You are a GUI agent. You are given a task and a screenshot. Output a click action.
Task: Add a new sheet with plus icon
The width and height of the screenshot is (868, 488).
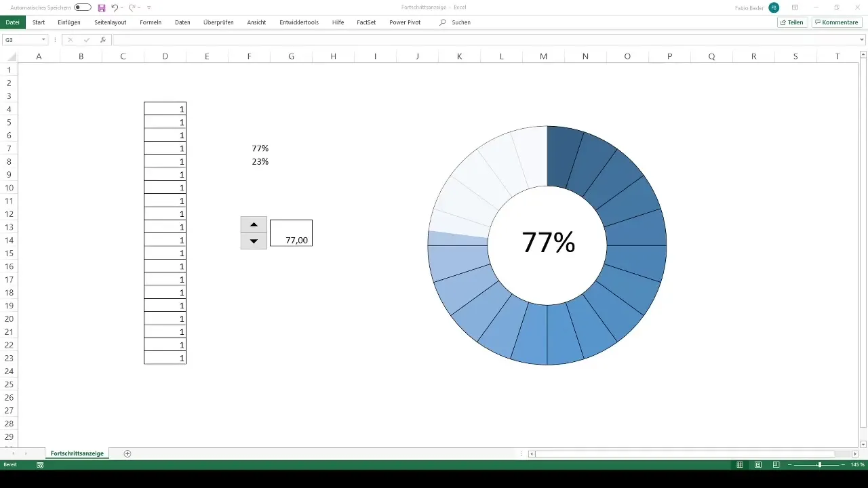click(127, 453)
